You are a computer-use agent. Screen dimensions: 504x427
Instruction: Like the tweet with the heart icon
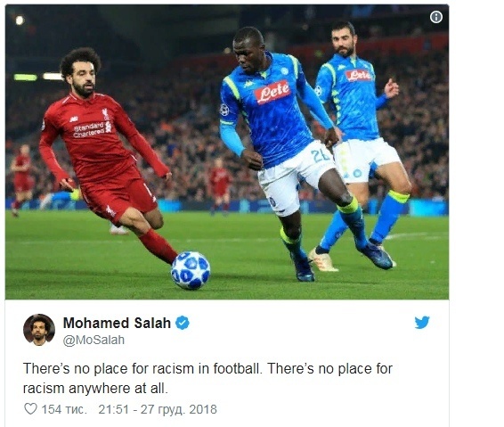(30, 409)
